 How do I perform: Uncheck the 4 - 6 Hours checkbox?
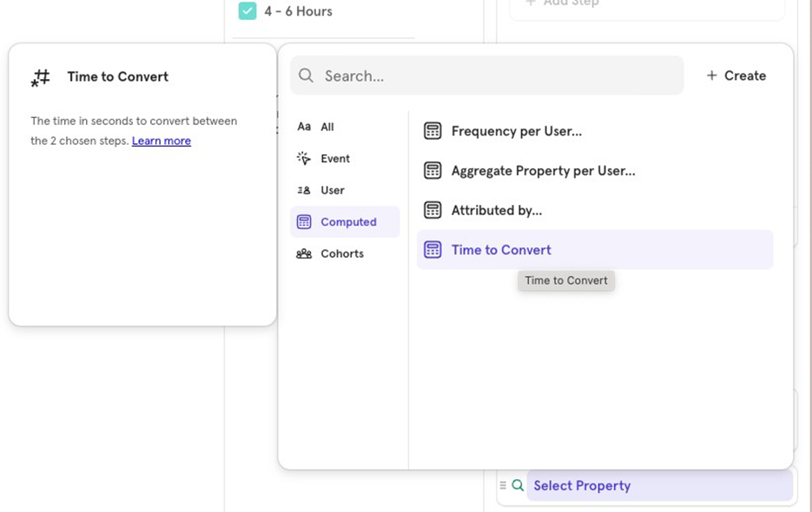248,11
